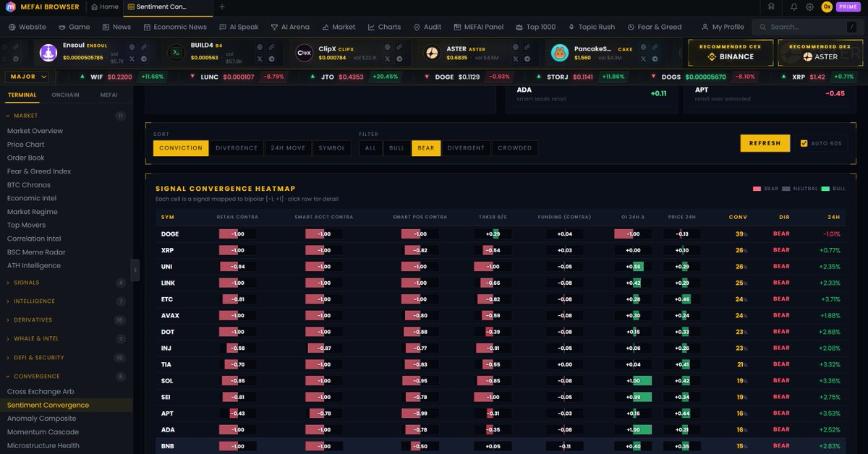This screenshot has height=454, width=868.
Task: Click the Ensoul token avatar icon
Action: (x=48, y=52)
